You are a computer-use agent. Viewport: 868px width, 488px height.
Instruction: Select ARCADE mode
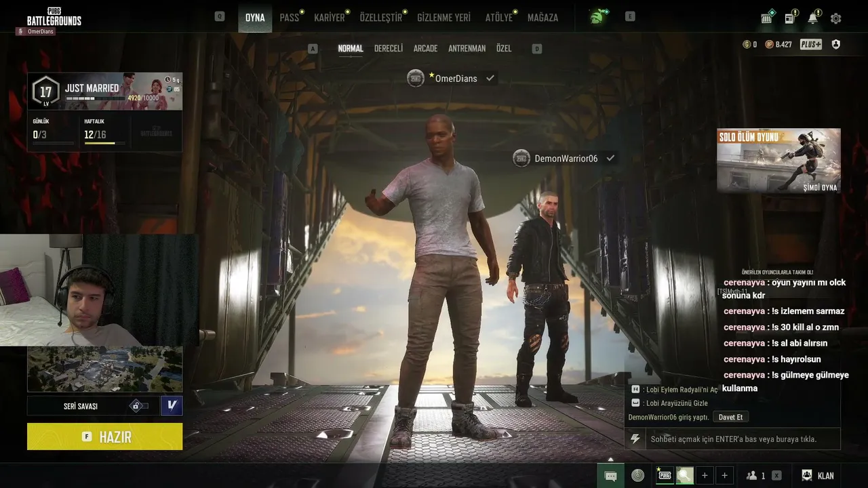point(425,49)
